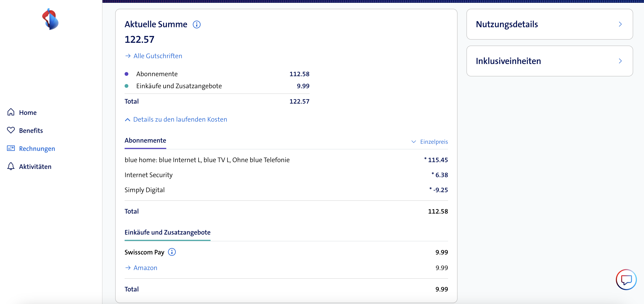Open the chat support bubble
This screenshot has height=304, width=644.
pyautogui.click(x=626, y=279)
